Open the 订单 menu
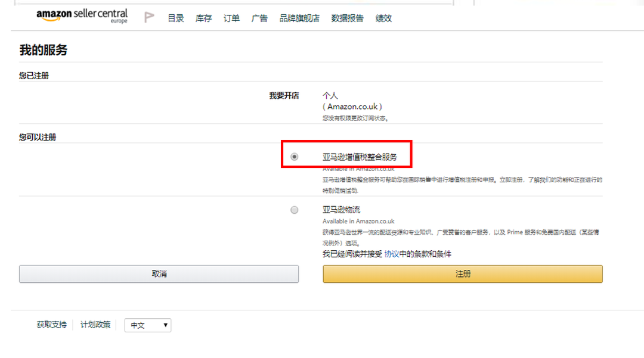The image size is (644, 358). (231, 18)
